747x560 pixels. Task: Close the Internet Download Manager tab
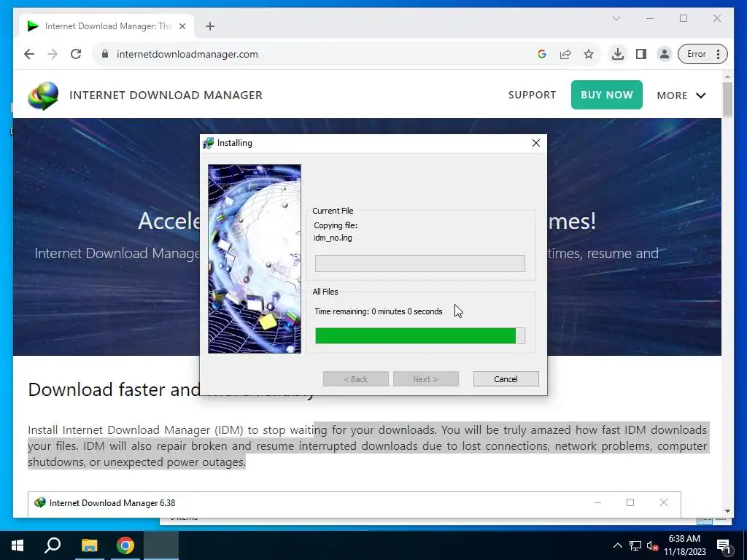click(182, 26)
